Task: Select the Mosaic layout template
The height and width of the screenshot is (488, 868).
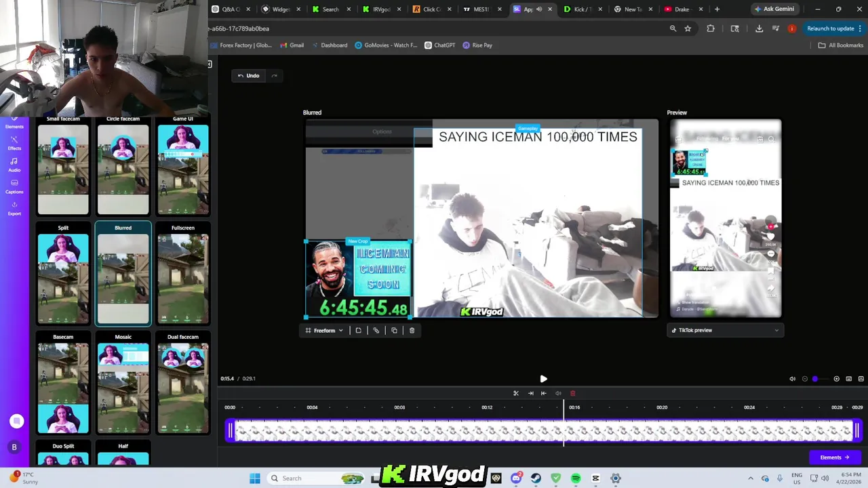Action: (123, 383)
